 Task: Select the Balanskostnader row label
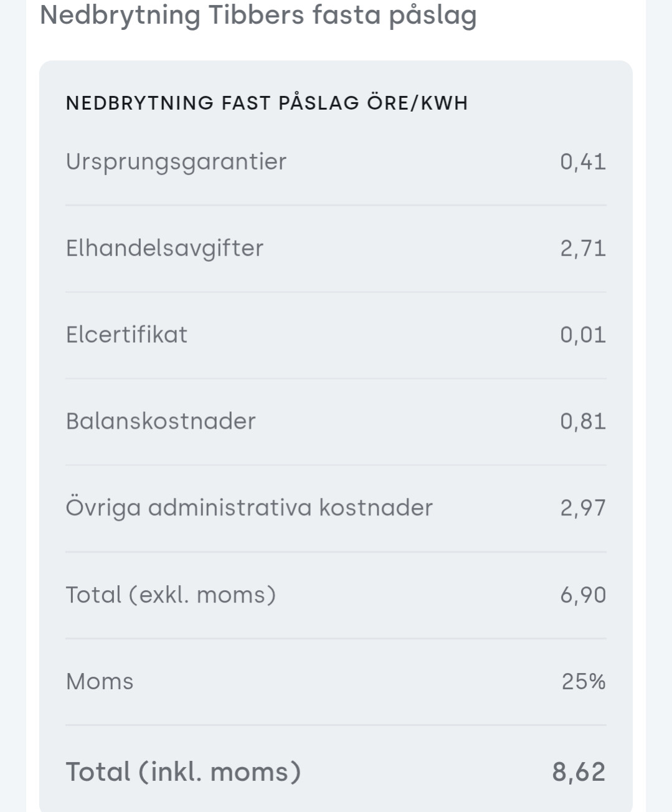(161, 421)
